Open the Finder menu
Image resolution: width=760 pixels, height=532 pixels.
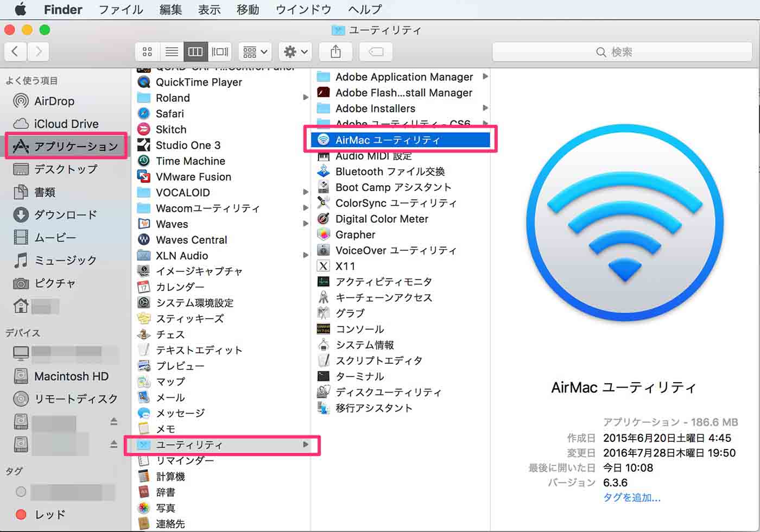pos(63,9)
